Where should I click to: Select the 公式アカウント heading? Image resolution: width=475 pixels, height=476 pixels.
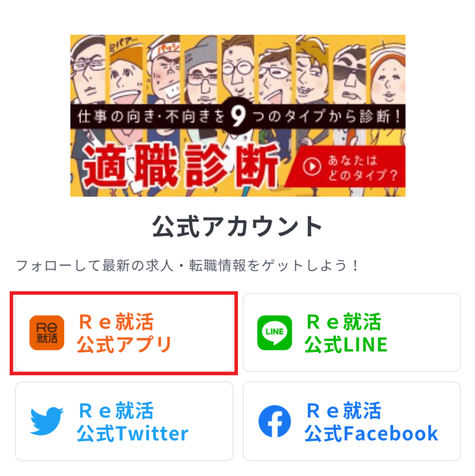pos(237,226)
